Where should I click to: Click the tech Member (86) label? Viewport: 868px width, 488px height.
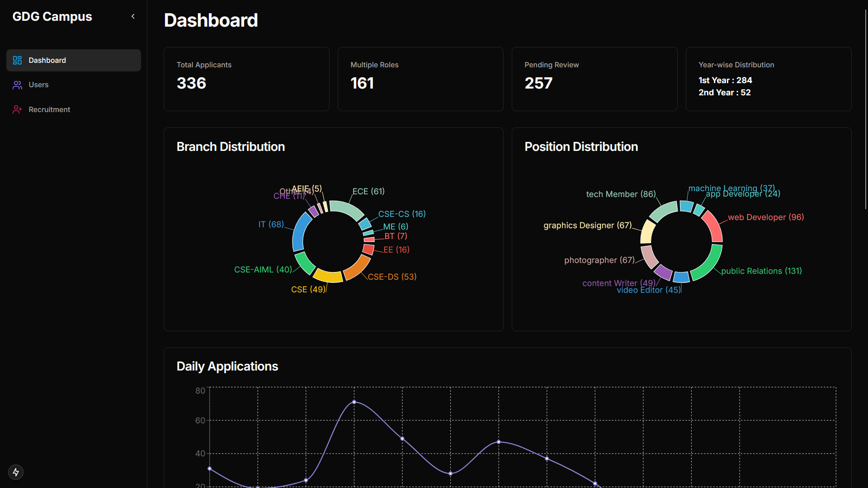click(x=621, y=194)
